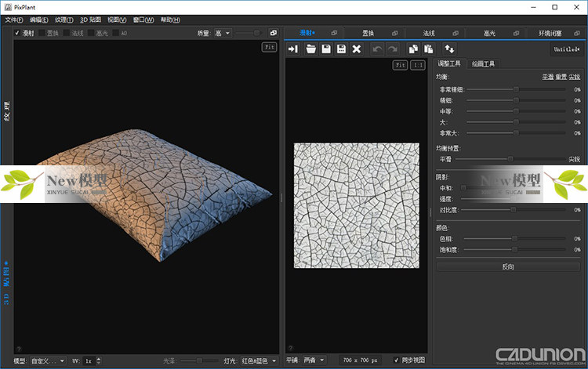Image resolution: width=588 pixels, height=369 pixels.
Task: Click the Fit button in the 3D preview
Action: point(269,47)
